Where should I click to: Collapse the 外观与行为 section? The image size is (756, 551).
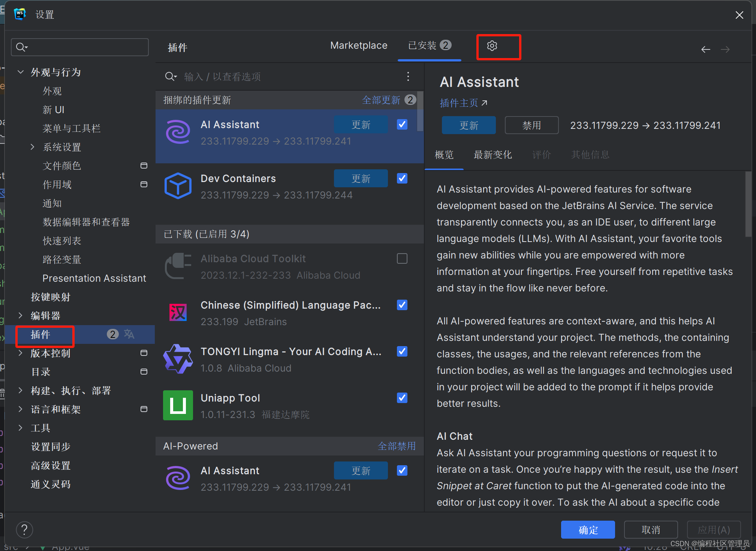[21, 72]
